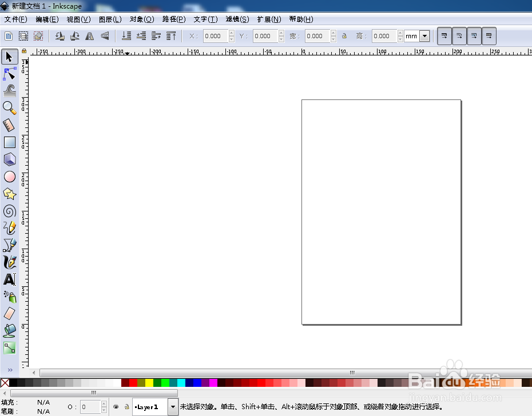Select the Node editing tool
The image size is (532, 416).
(10, 74)
